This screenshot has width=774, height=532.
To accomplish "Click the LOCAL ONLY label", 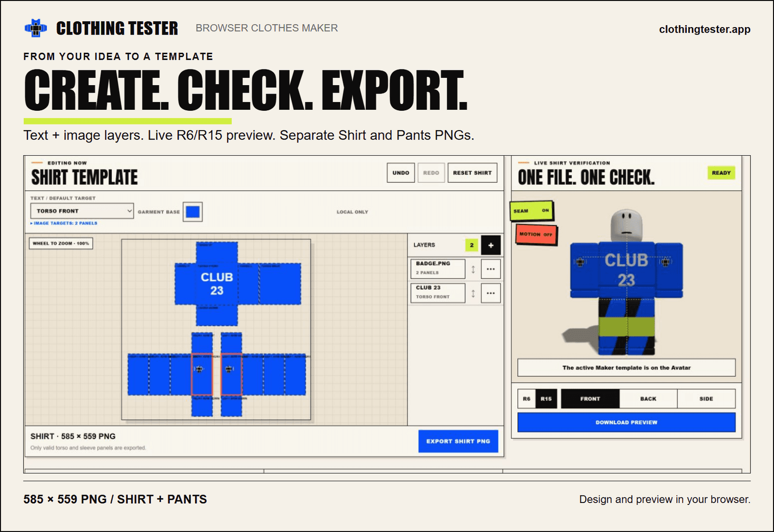I will point(352,212).
